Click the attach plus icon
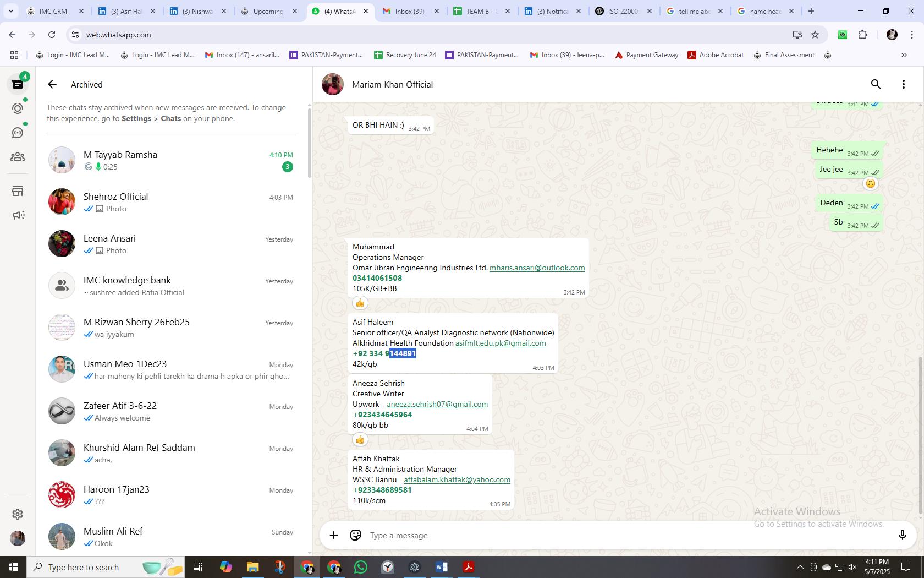 pos(334,535)
